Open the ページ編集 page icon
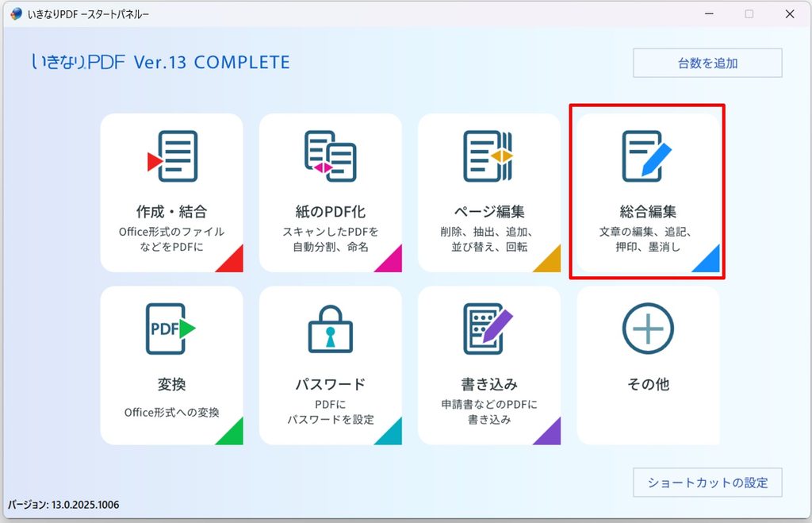812x523 pixels. tap(488, 156)
